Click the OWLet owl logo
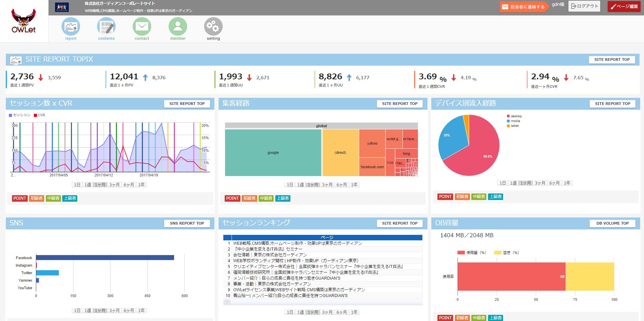The width and height of the screenshot is (644, 321). coord(24,21)
